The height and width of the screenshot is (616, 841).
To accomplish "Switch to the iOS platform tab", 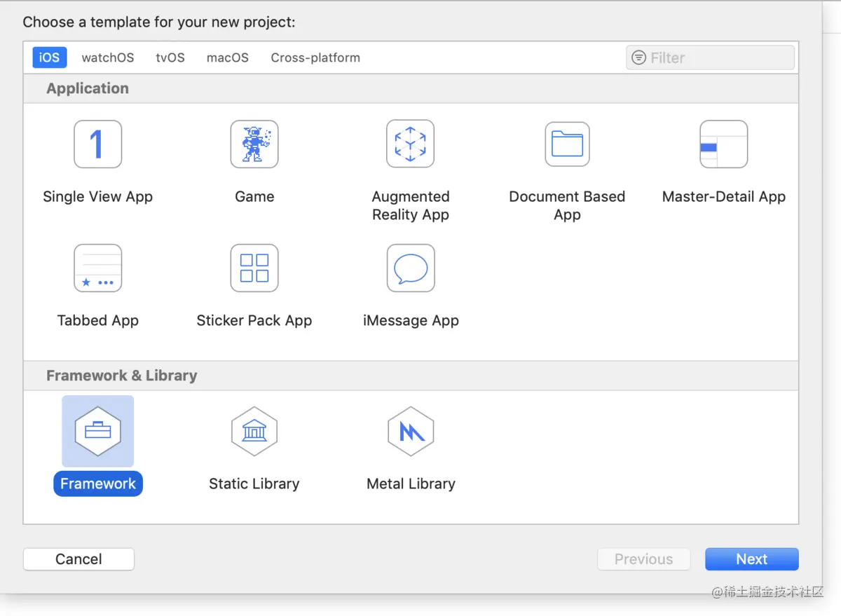I will point(49,57).
